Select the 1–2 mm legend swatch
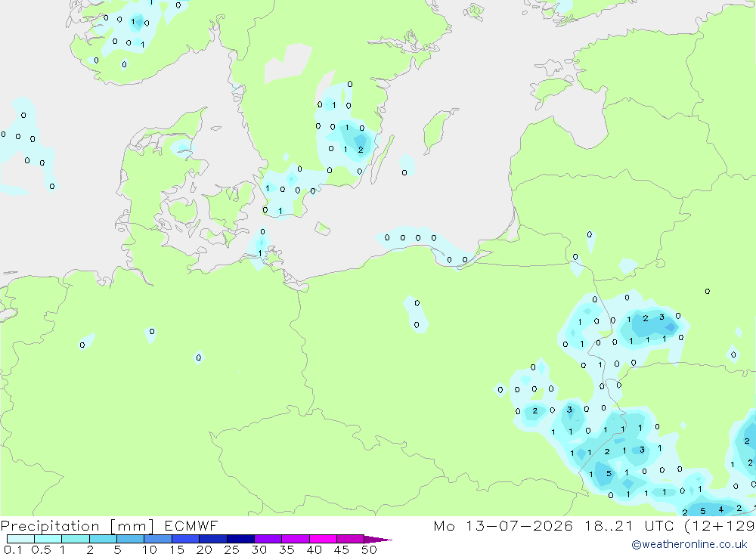Image resolution: width=756 pixels, height=554 pixels. 76,539
